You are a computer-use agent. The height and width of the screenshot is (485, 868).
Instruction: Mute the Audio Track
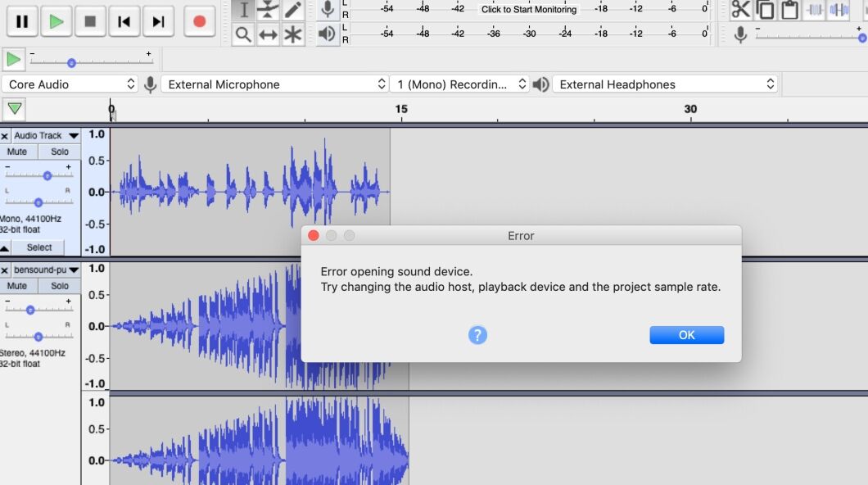click(x=19, y=151)
